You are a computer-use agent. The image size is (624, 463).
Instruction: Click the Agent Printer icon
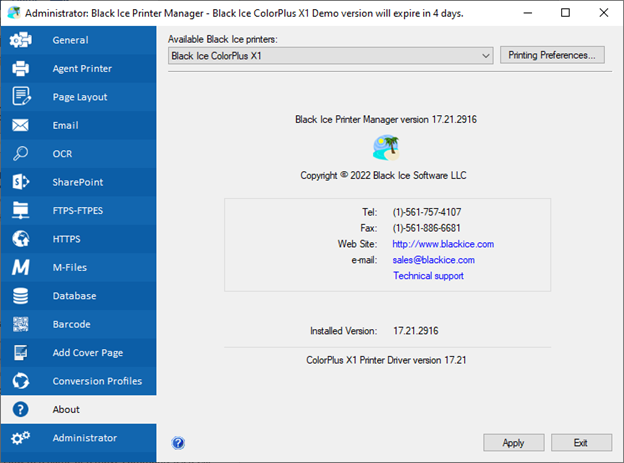21,68
